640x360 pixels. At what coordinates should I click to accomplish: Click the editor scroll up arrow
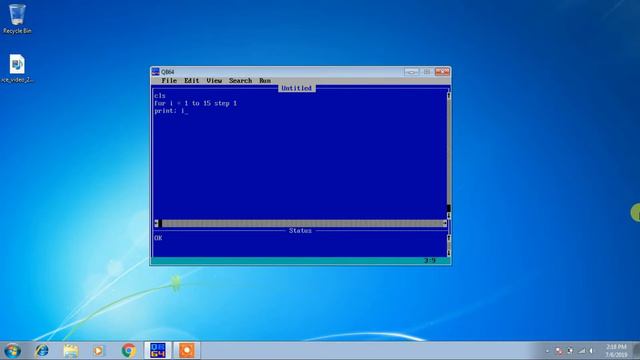[449, 96]
